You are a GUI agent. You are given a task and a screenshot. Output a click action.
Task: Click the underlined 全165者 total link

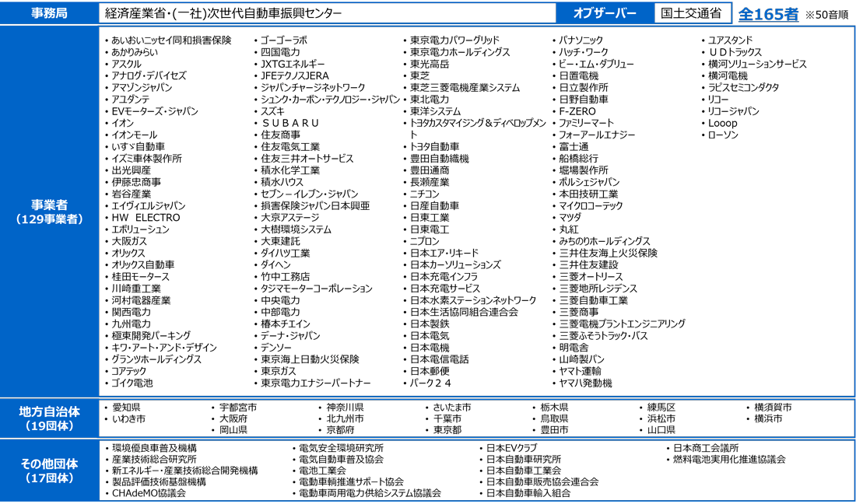[769, 14]
